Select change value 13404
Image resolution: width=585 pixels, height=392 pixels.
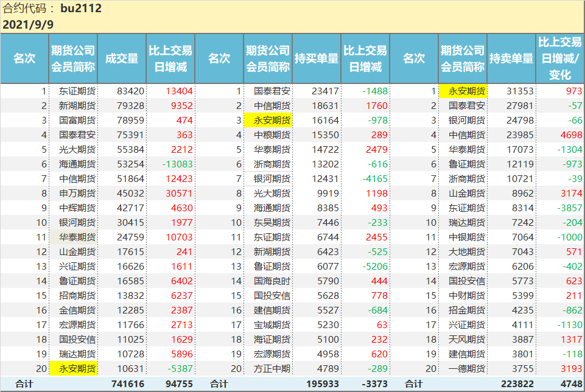(179, 91)
